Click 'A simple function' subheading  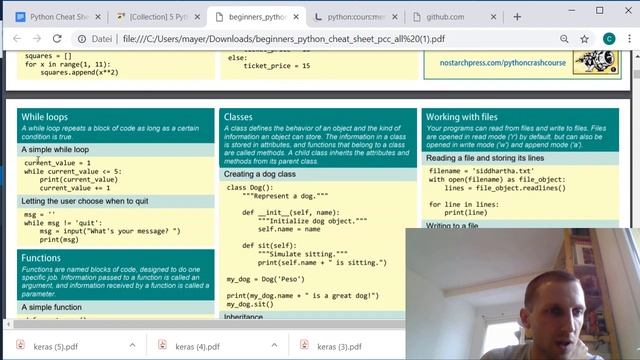click(51, 307)
